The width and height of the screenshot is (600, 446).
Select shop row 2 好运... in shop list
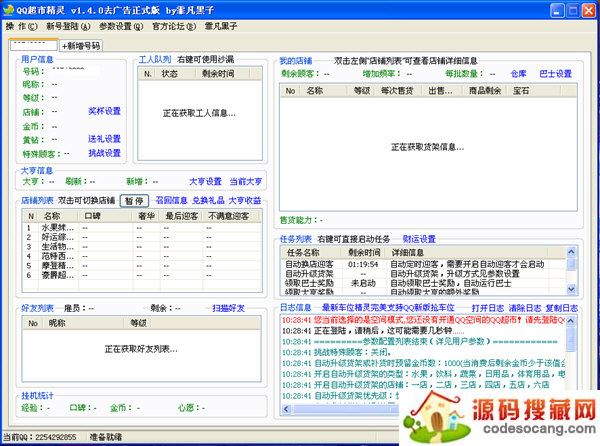tap(142, 237)
